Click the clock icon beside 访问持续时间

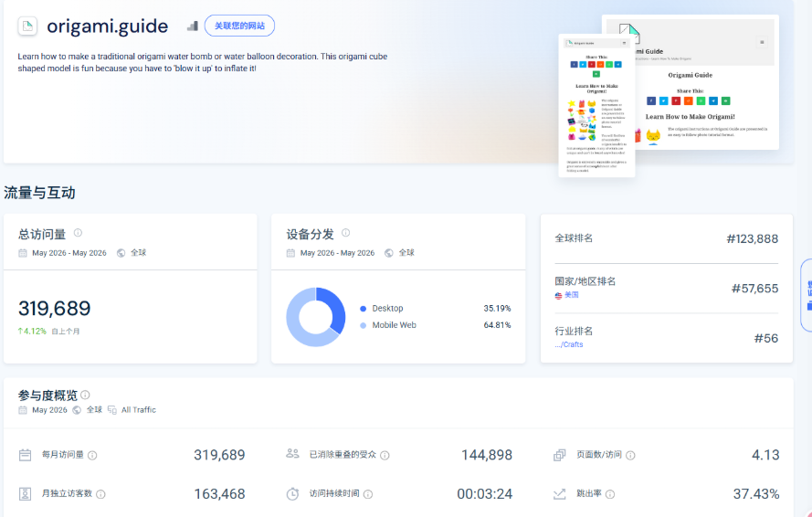pos(292,493)
